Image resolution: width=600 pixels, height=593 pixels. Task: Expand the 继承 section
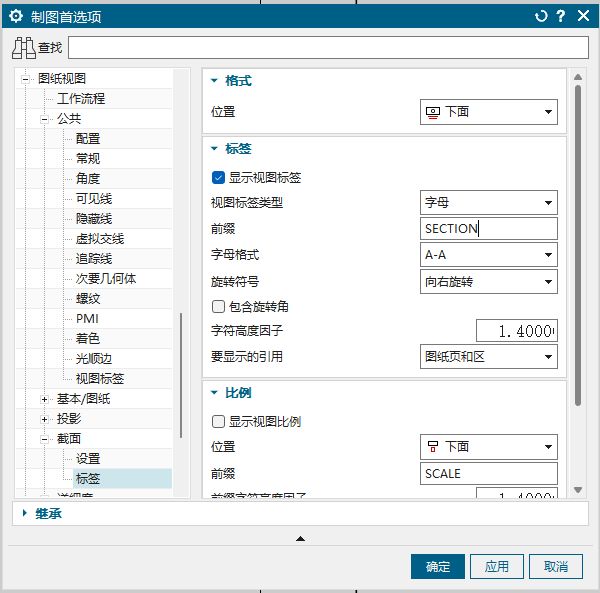point(24,513)
